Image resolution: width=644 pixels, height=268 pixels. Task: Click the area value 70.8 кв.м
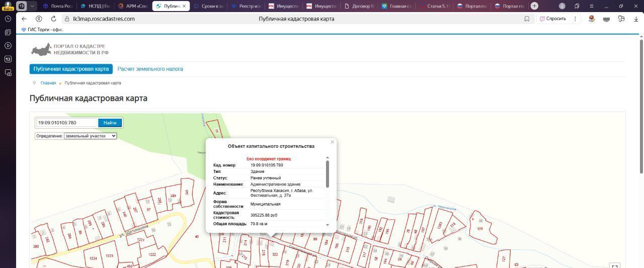click(259, 224)
